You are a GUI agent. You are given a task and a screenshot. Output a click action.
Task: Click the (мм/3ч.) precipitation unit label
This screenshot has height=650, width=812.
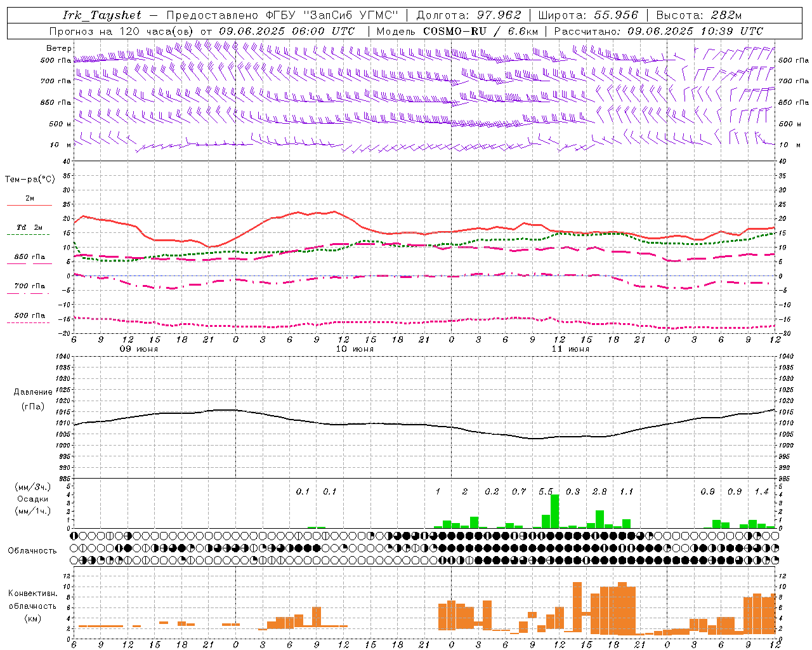(33, 487)
